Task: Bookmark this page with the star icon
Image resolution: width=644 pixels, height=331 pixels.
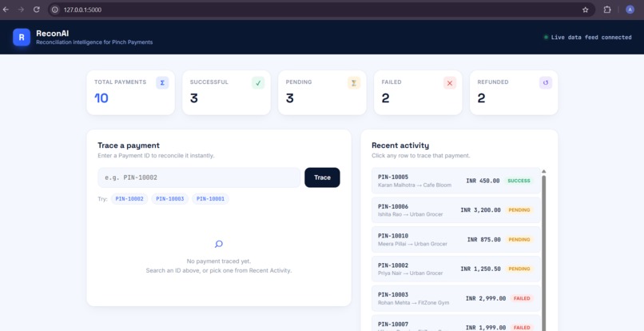Action: [585, 10]
